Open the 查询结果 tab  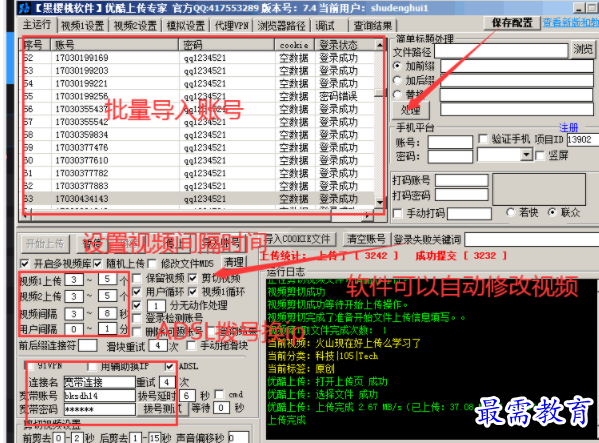(373, 26)
